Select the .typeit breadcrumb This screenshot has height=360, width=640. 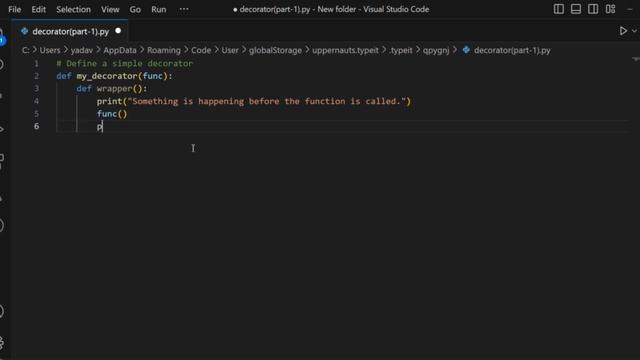click(400, 50)
